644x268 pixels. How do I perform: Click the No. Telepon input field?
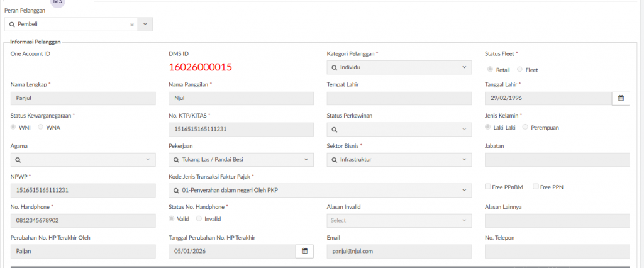click(x=557, y=251)
